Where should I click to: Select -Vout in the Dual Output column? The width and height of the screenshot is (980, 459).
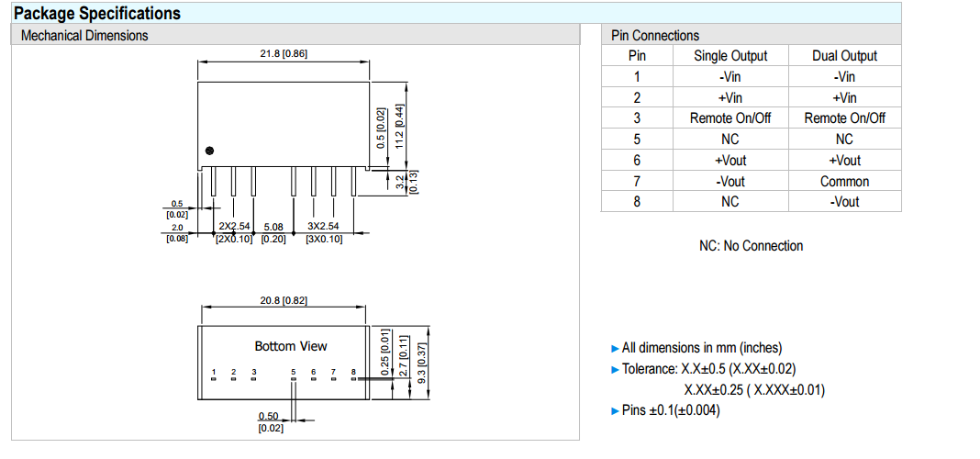(x=844, y=202)
